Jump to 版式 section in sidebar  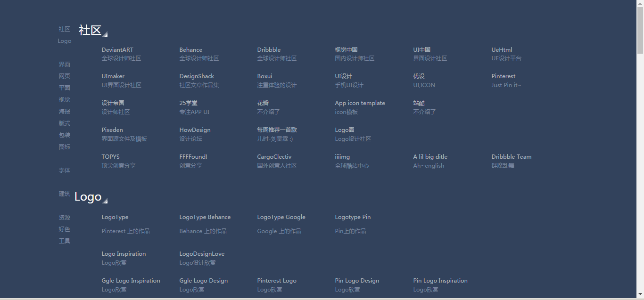[65, 123]
